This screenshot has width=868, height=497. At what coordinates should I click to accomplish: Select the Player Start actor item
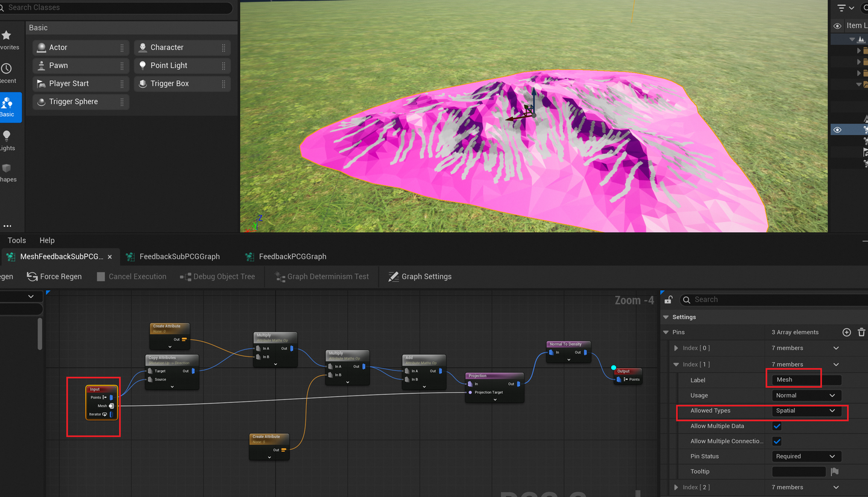click(81, 84)
